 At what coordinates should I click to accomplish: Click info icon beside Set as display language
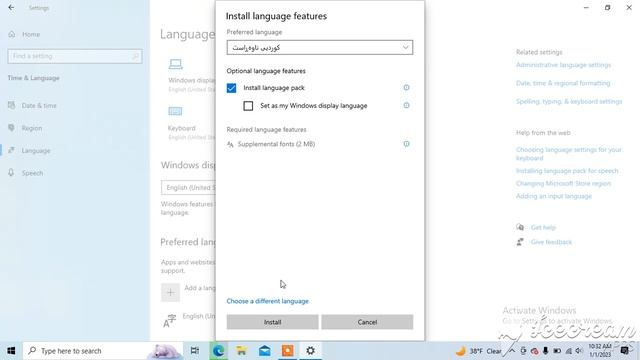406,105
